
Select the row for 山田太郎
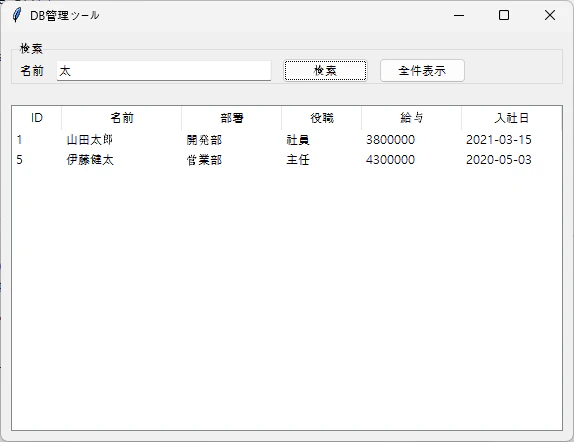pos(287,140)
